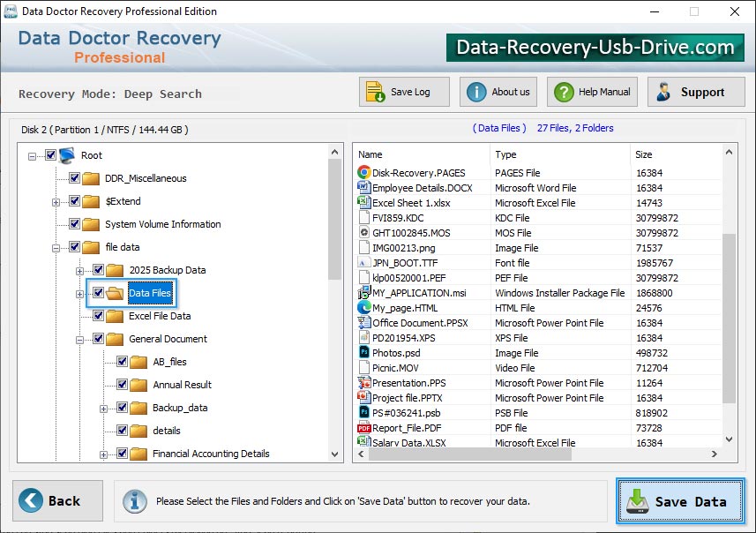Go Back to previous step
Screen dimensions: 756x533
click(x=58, y=500)
